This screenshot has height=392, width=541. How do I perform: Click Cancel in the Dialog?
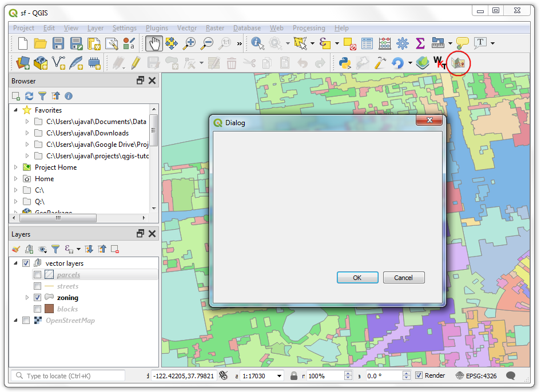pyautogui.click(x=403, y=278)
